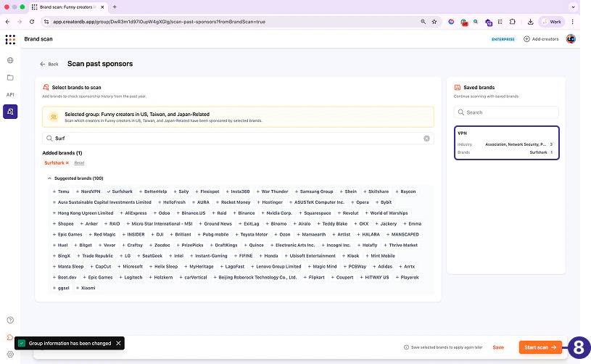Bookmark page with star icon
This screenshot has width=591, height=364.
click(x=434, y=22)
